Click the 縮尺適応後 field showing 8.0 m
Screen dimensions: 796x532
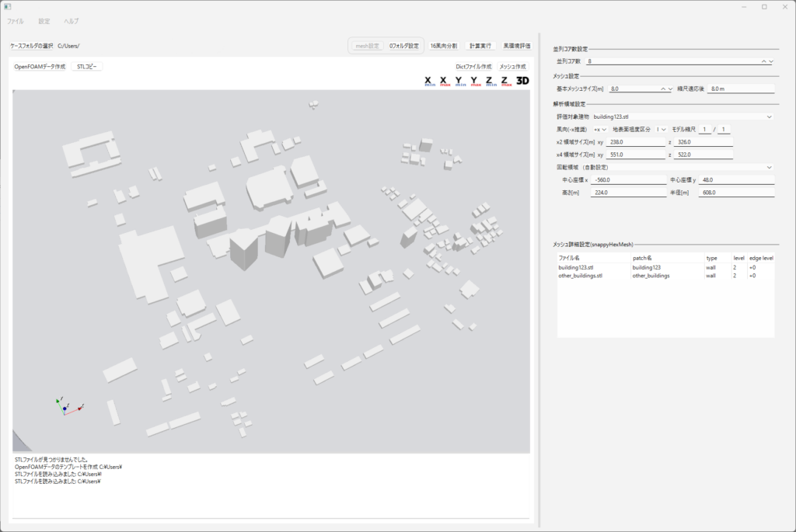(x=741, y=89)
